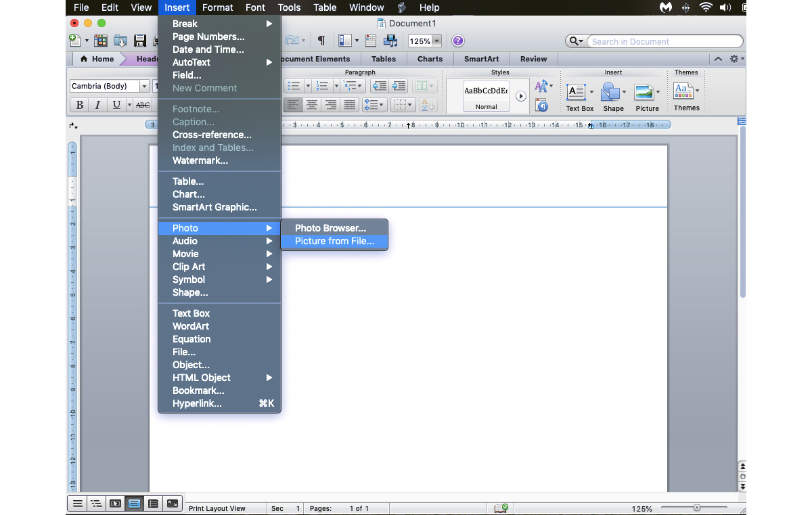The image size is (812, 515).
Task: Click Hyperlink in the Insert menu
Action: point(197,403)
